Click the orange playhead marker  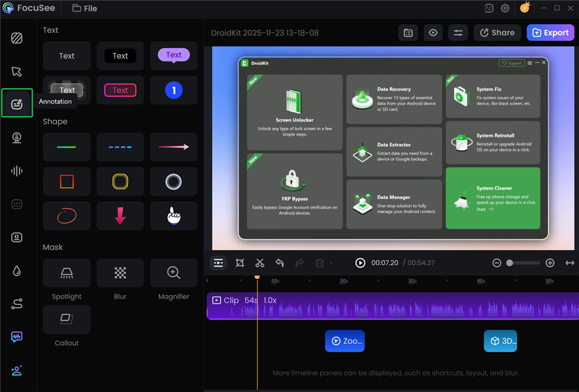pos(257,277)
